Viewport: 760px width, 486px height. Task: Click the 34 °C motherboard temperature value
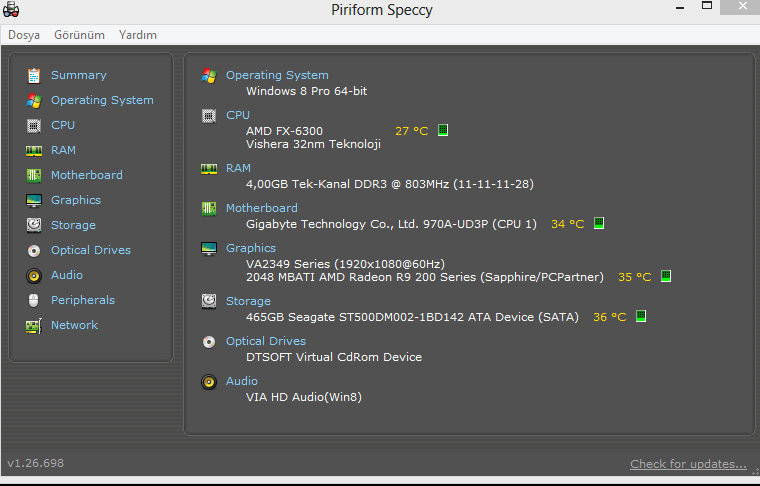coord(568,224)
